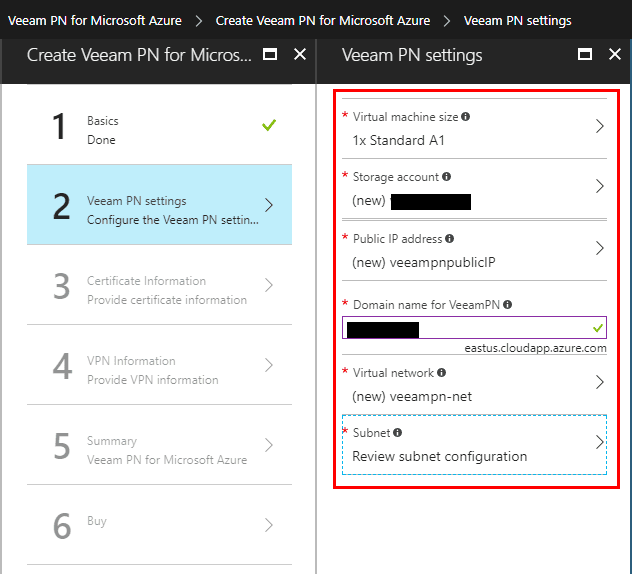Click Veeam PN settings breadcrumb
632x574 pixels.
(518, 21)
